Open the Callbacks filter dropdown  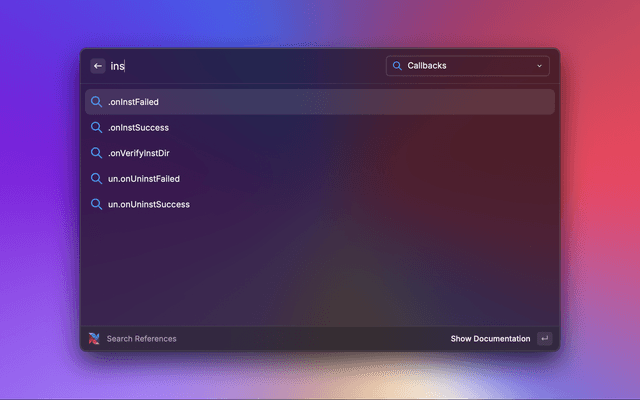(467, 66)
